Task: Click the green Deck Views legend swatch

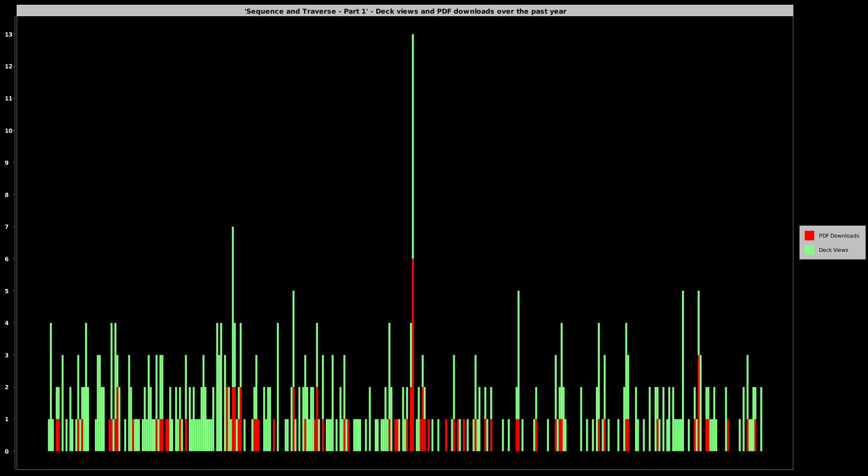Action: pos(809,250)
